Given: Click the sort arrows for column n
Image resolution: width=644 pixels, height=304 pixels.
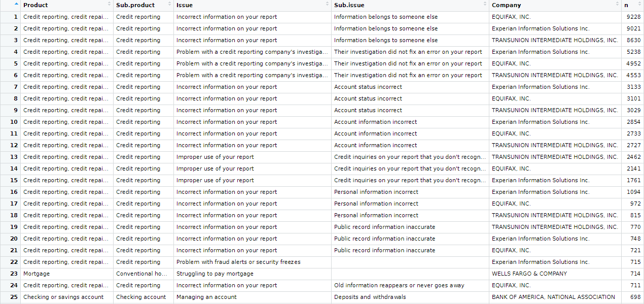Looking at the screenshot, I should point(639,5).
